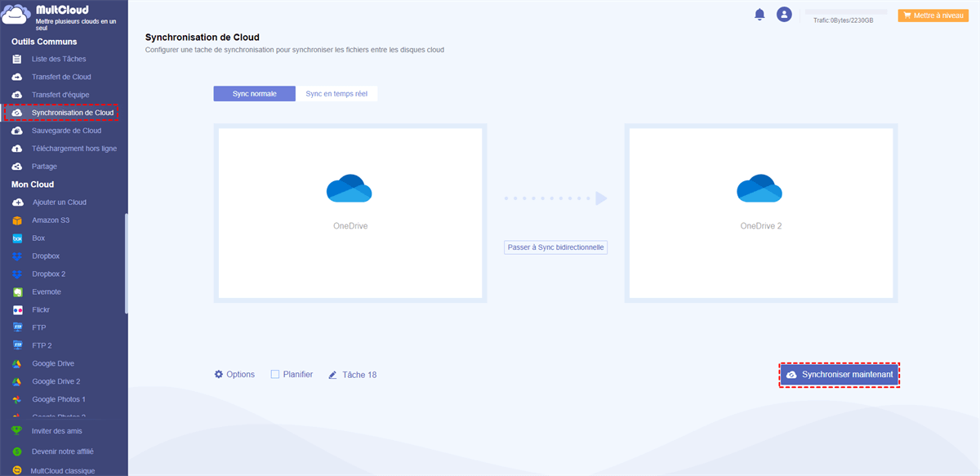The image size is (980, 476).
Task: Click the Dropbox 2 icon
Action: [x=17, y=274]
